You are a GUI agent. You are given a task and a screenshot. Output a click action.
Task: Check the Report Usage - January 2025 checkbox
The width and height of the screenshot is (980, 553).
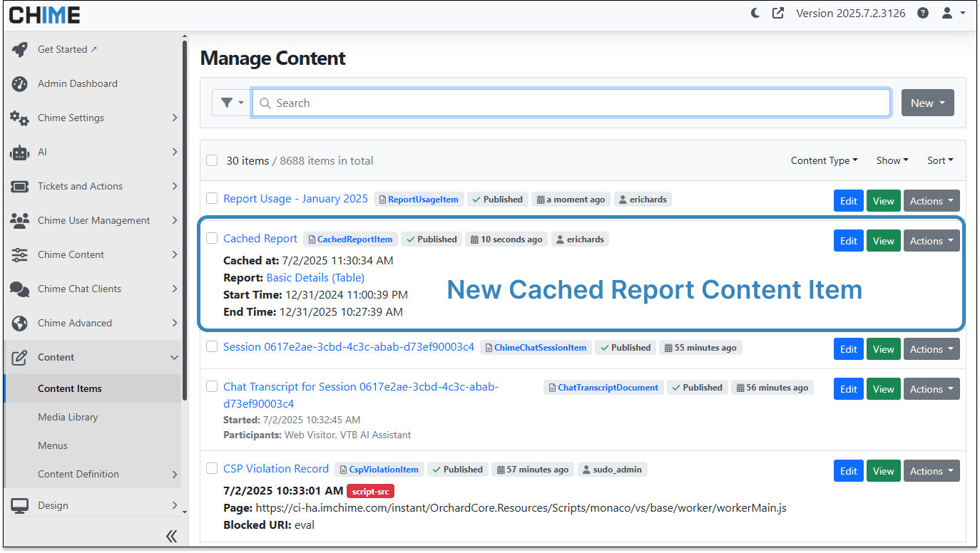click(212, 198)
